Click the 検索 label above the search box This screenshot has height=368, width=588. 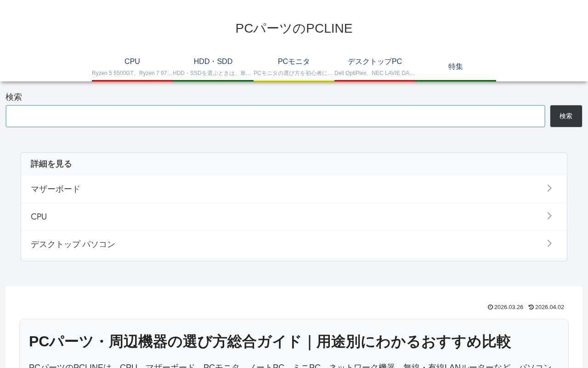[14, 97]
